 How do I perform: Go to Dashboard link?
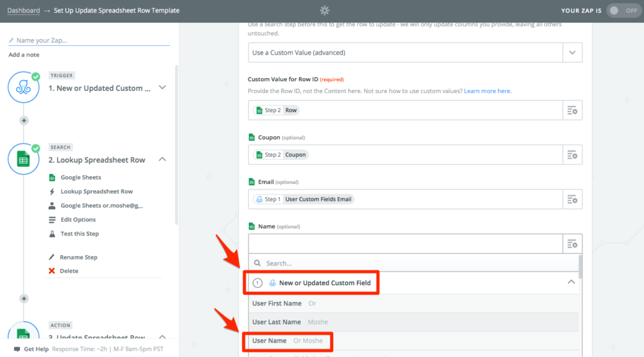23,11
